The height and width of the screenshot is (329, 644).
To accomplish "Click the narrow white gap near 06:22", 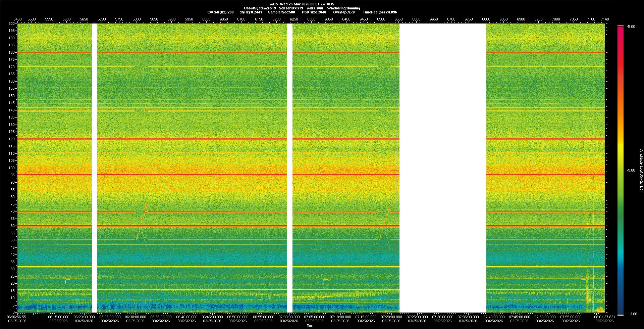I will pos(94,168).
